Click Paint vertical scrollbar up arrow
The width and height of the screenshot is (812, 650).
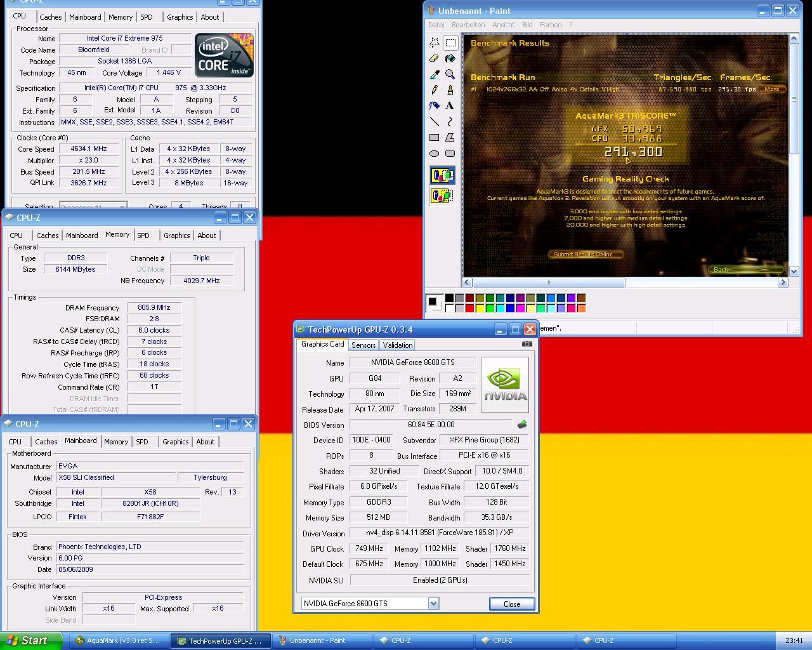click(x=794, y=39)
